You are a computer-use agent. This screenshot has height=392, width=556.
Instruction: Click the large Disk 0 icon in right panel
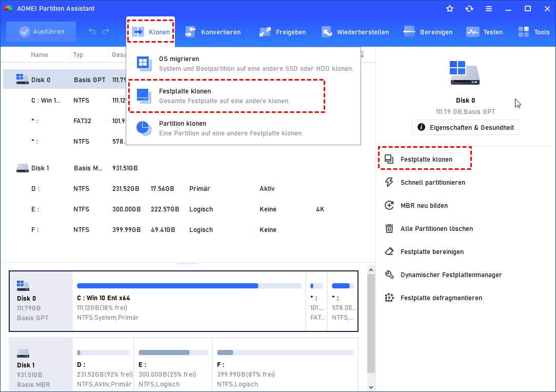click(x=465, y=72)
